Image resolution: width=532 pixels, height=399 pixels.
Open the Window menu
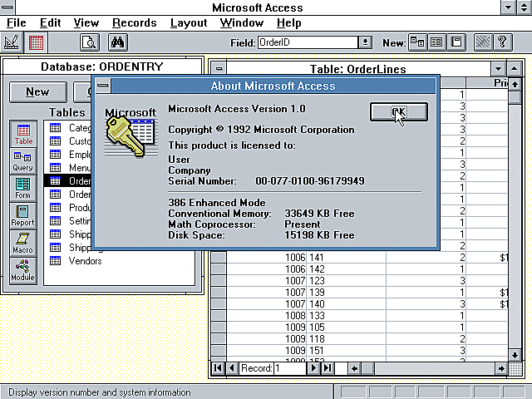[x=242, y=23]
